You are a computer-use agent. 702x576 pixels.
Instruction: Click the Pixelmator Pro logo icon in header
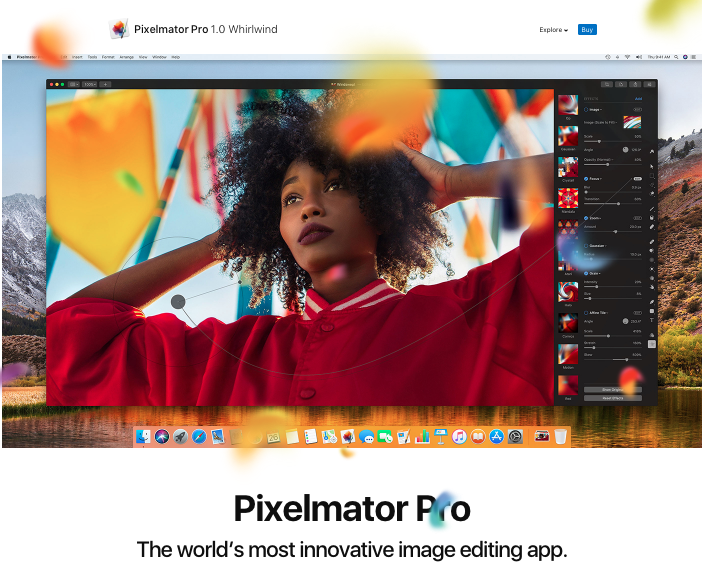(119, 29)
